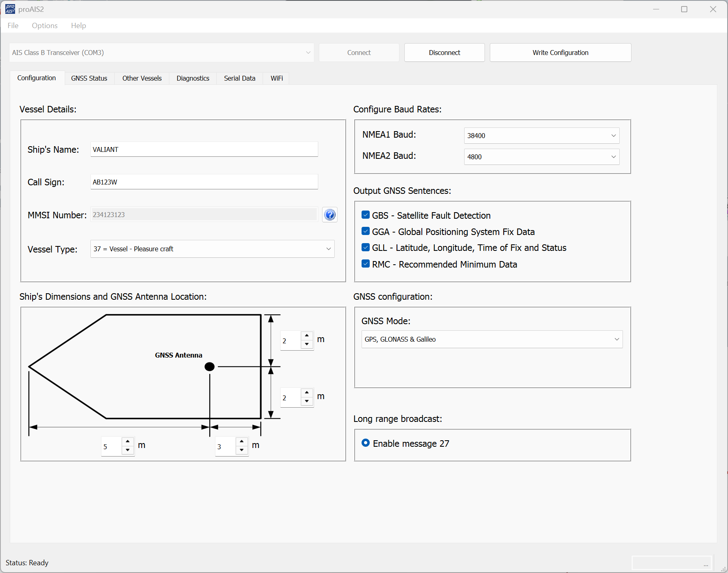728x573 pixels.
Task: Open the Options menu
Action: 45,26
